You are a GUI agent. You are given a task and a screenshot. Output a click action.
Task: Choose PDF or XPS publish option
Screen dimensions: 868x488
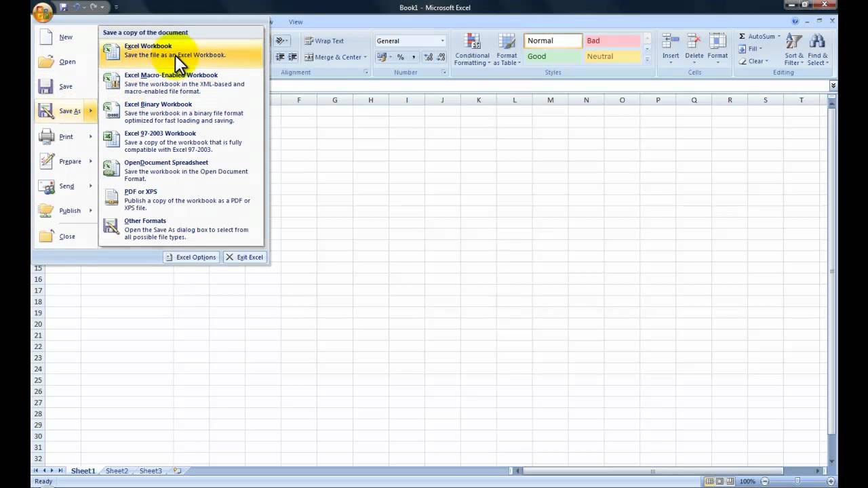click(181, 199)
